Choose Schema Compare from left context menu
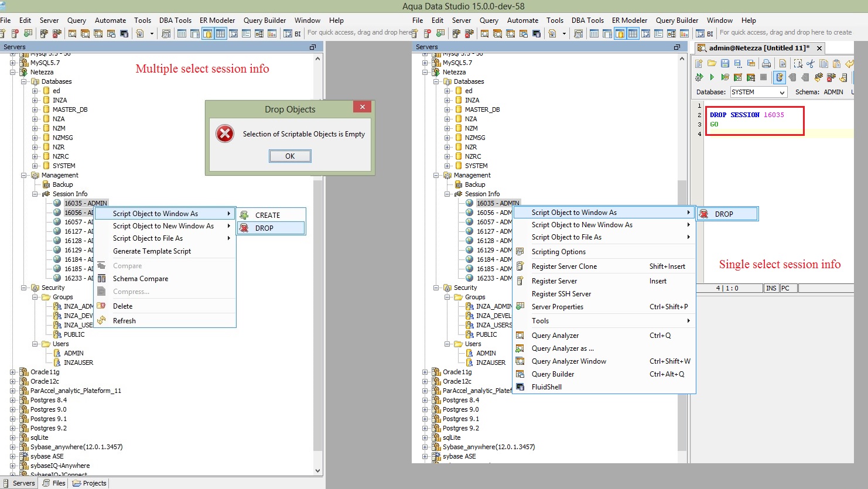This screenshot has width=868, height=489. pos(165,279)
